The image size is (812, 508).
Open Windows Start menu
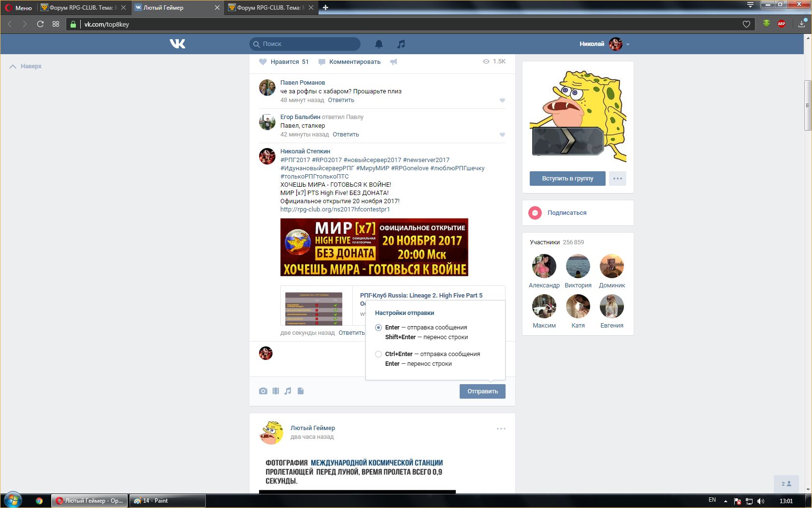coord(13,500)
